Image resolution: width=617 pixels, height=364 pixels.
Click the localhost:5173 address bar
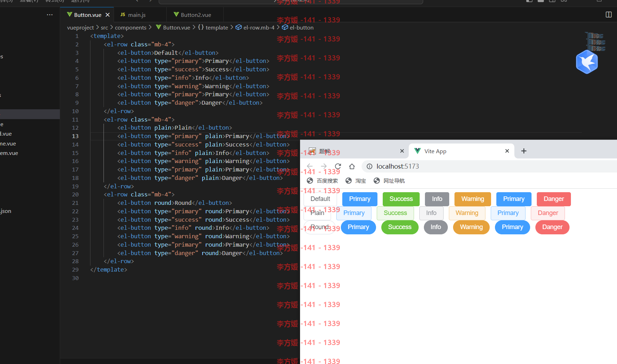(x=489, y=167)
